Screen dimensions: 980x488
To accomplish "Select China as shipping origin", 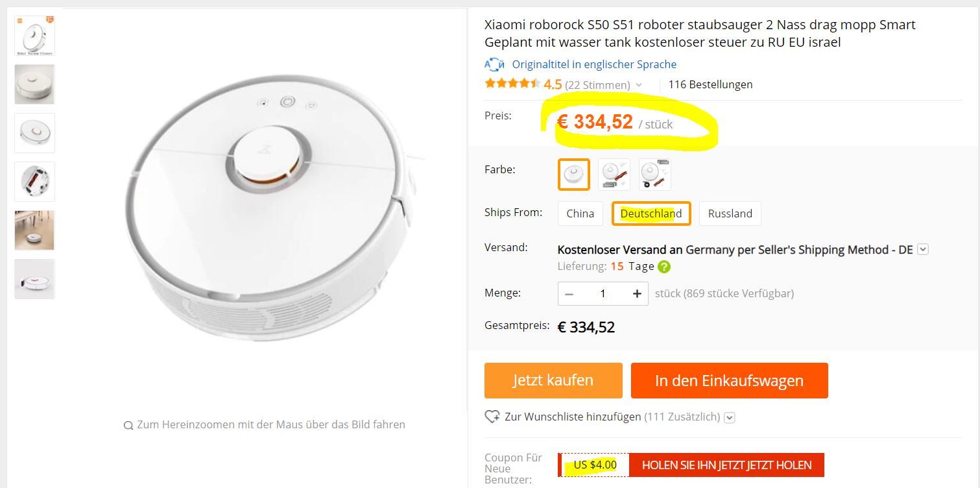I will pyautogui.click(x=580, y=213).
